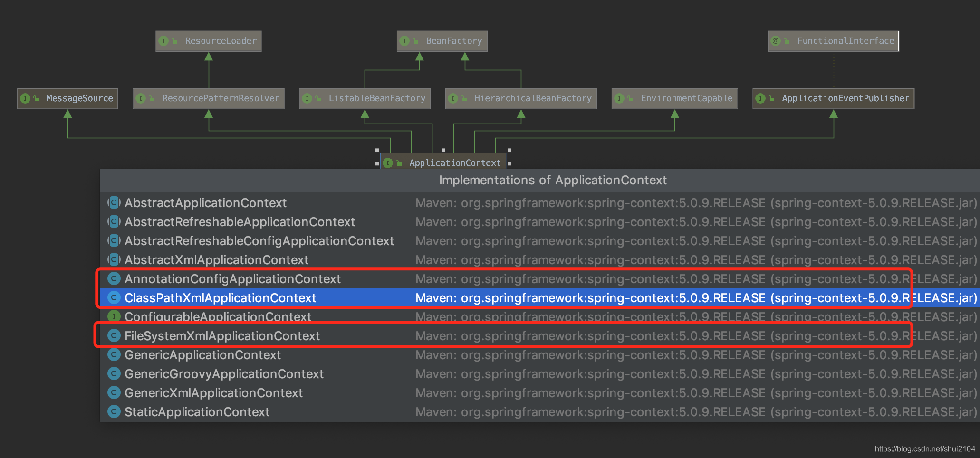Click the interface icon on BeanFactory node

pos(404,41)
